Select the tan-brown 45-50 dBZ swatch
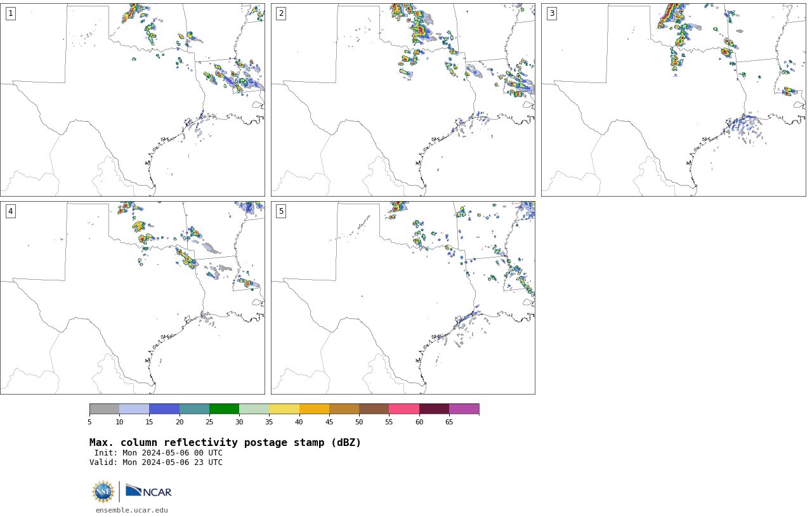The width and height of the screenshot is (812, 517). (x=344, y=409)
